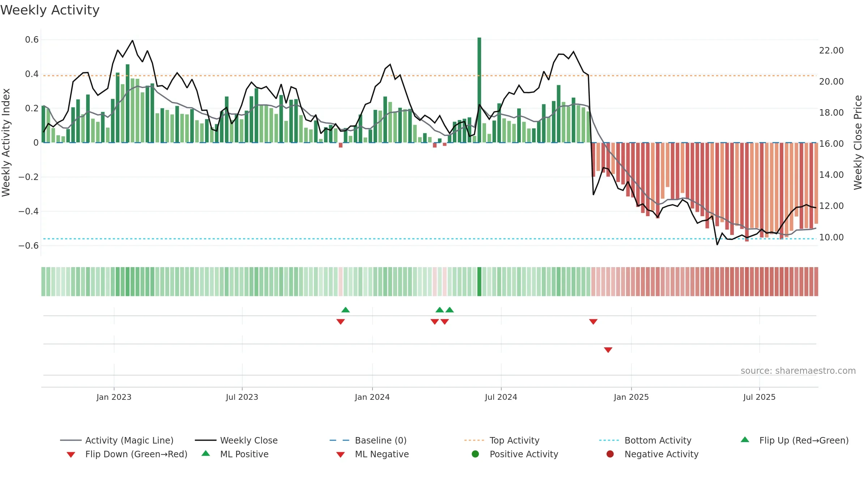Click the cyan dotted Bottom Activity legend sample
Screen dimensions: 868x488
pyautogui.click(x=609, y=440)
